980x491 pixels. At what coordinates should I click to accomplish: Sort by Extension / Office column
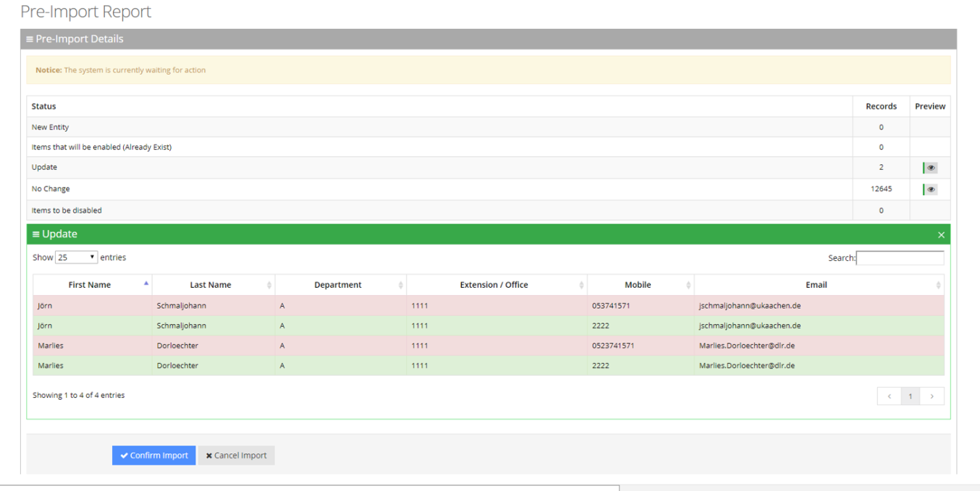494,285
